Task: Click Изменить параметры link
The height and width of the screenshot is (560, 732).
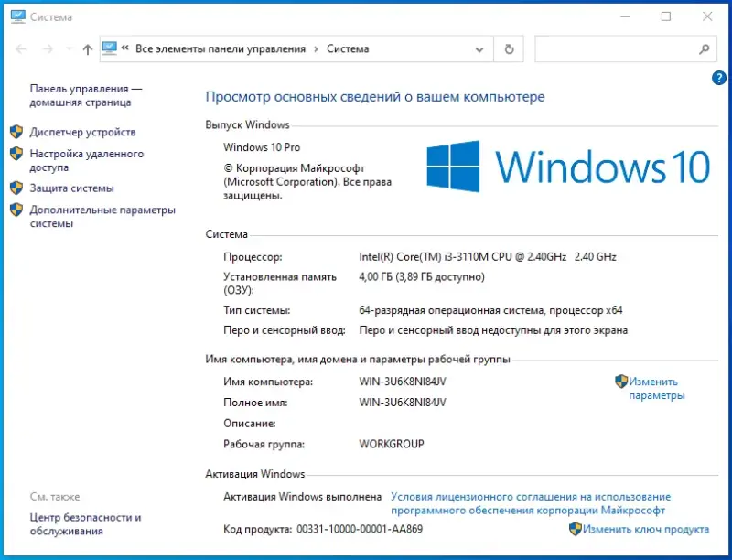Action: (x=657, y=388)
